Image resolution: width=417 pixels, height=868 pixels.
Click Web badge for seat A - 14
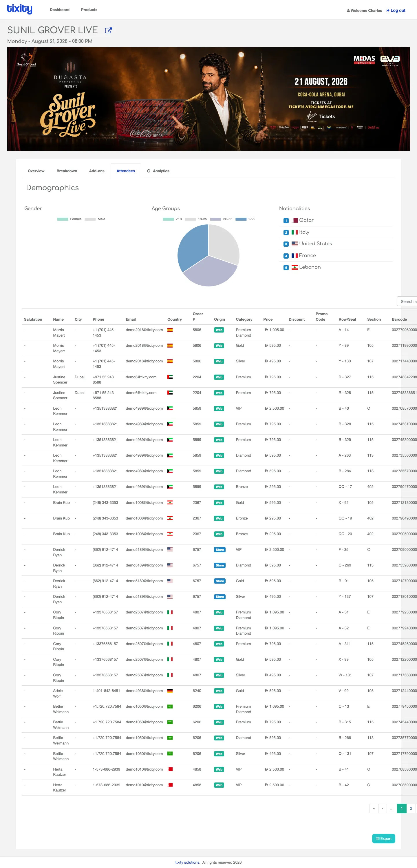coord(219,330)
